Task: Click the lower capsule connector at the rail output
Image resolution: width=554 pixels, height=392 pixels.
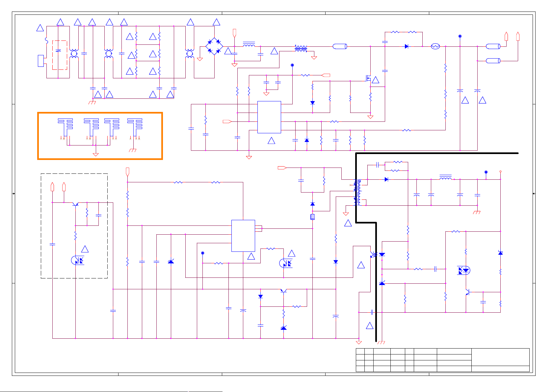Action: [493, 61]
